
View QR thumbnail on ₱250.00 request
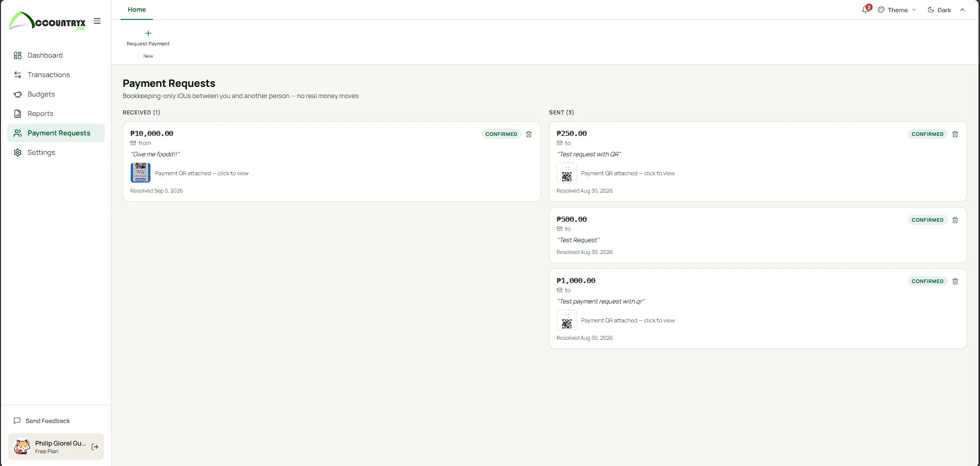tap(567, 173)
